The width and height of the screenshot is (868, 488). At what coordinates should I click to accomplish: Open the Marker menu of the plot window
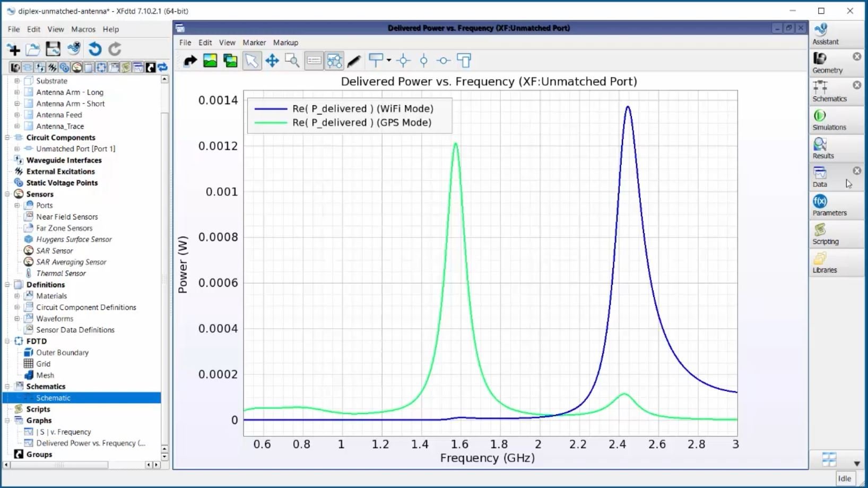click(x=254, y=42)
